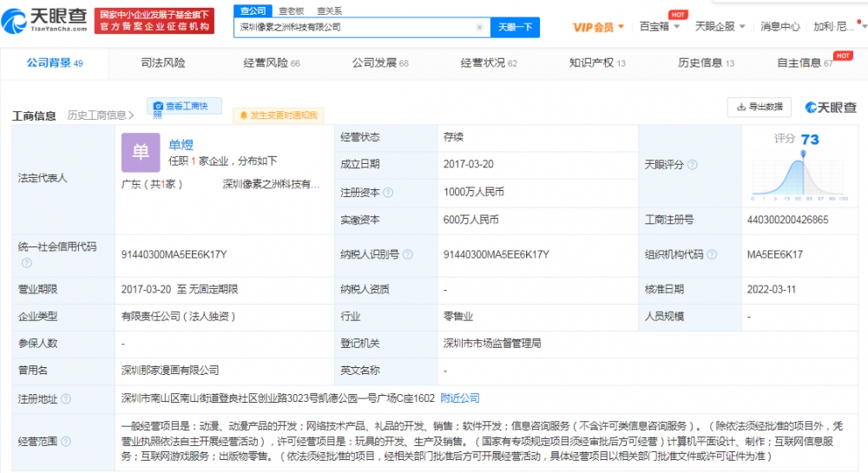
Task: Click the help icon beside 纳税人识别号
Action: (407, 254)
